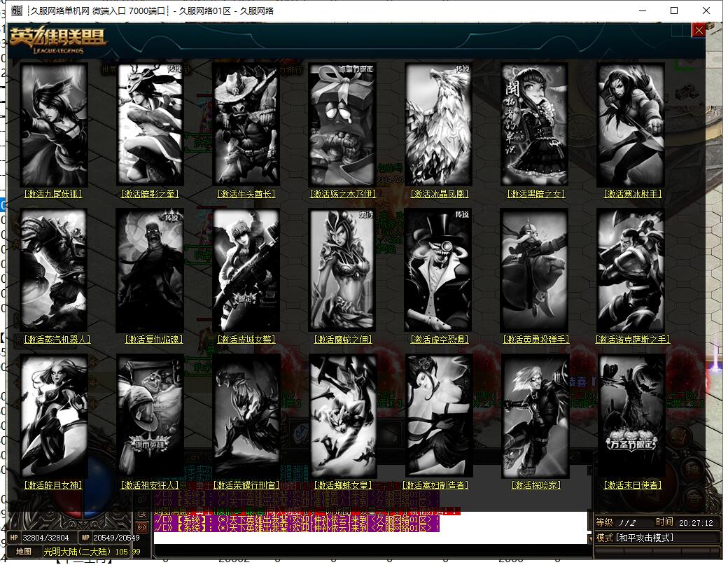Click the 激活复仇焰魂 link
The image size is (728, 565).
coord(154,340)
